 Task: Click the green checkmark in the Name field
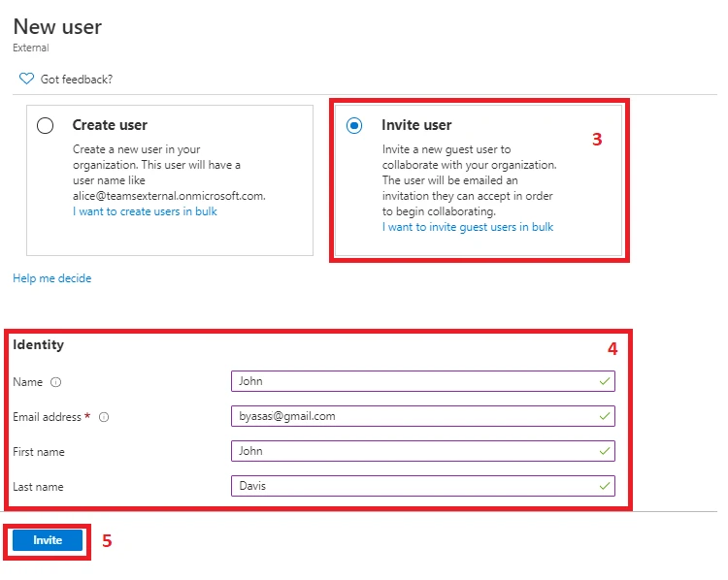pos(605,382)
